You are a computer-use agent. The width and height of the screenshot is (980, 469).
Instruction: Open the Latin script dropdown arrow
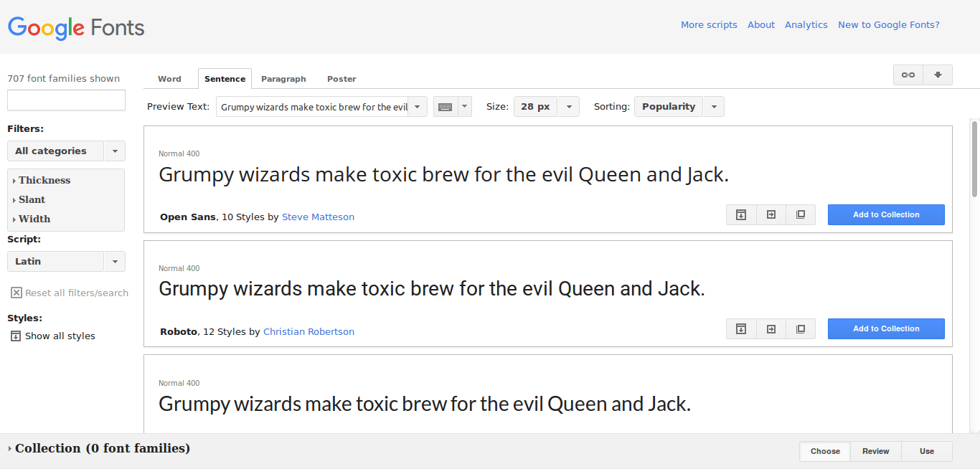(115, 261)
